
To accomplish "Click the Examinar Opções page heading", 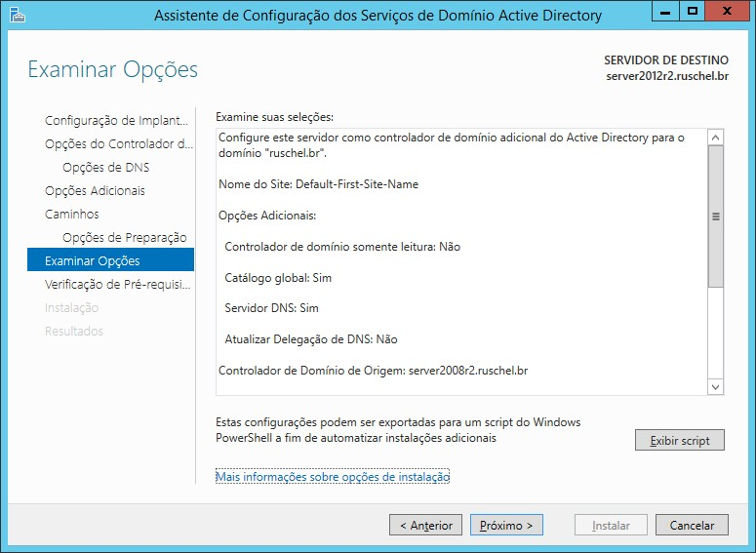I will (x=113, y=69).
